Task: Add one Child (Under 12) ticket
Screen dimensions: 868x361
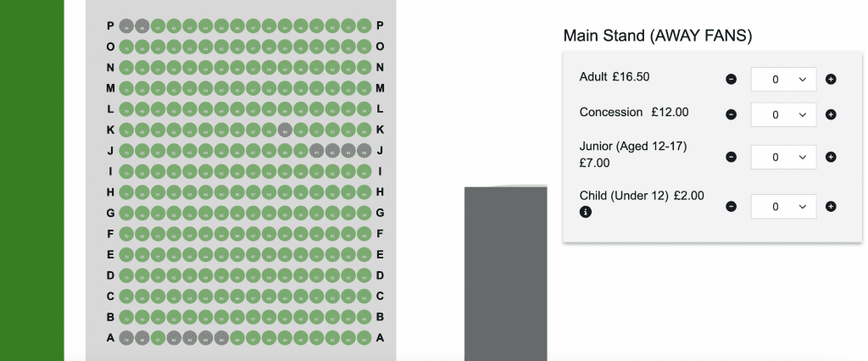Action: click(831, 206)
